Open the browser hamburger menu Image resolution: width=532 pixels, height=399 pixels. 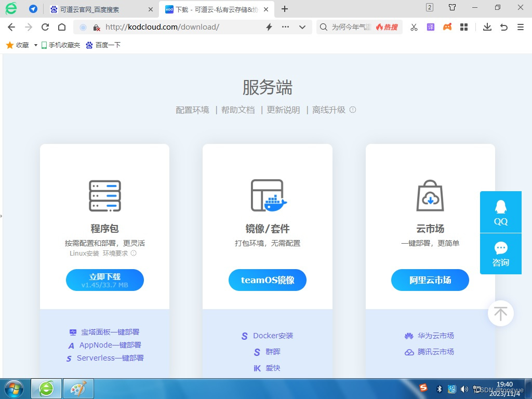point(520,26)
